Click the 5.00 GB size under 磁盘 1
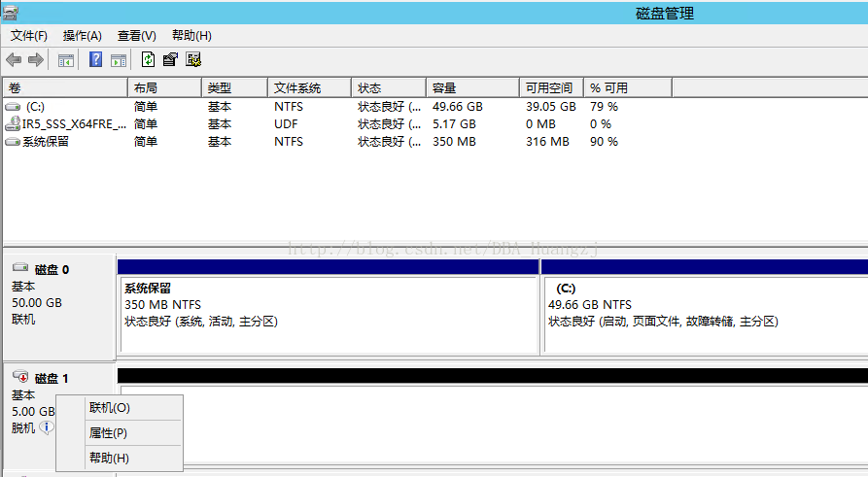 click(33, 412)
